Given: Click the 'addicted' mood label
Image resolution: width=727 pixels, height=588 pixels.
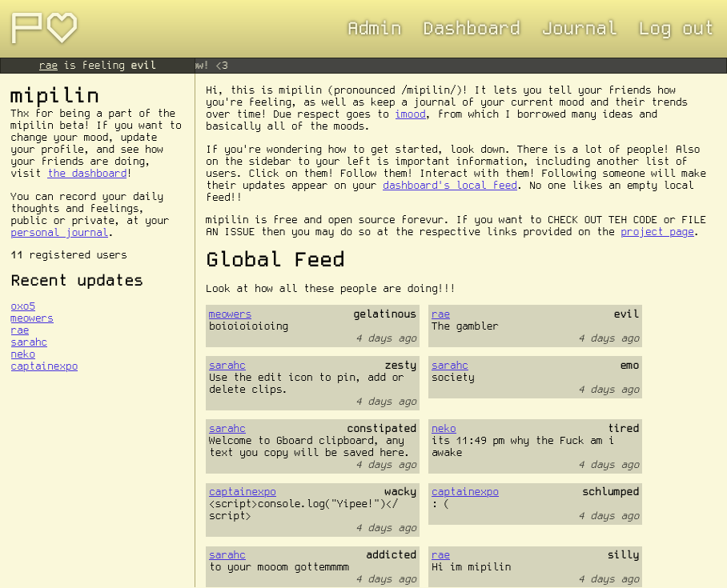Looking at the screenshot, I should pos(392,554).
